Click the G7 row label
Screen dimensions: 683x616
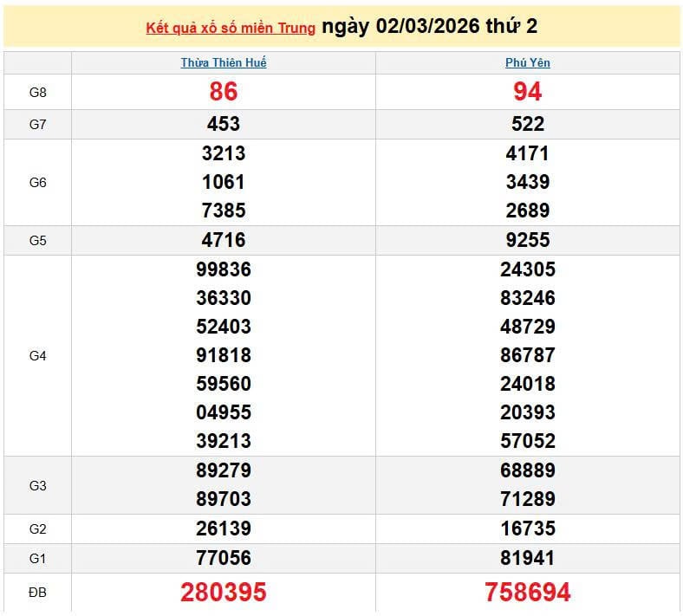pyautogui.click(x=37, y=125)
